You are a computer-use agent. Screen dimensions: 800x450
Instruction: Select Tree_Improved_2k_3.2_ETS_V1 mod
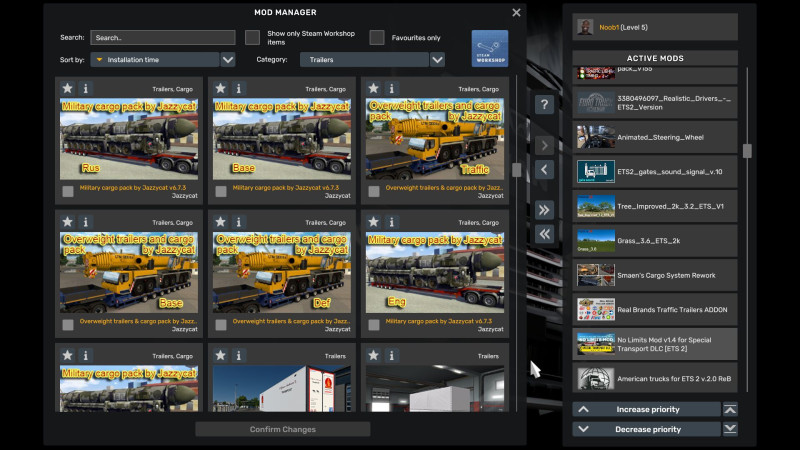tap(655, 206)
